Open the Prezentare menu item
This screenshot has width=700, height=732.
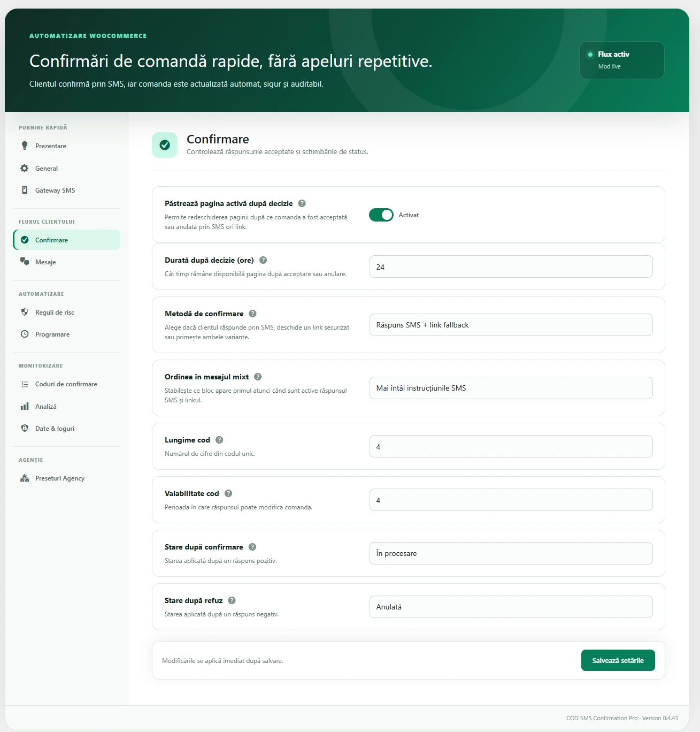point(67,146)
